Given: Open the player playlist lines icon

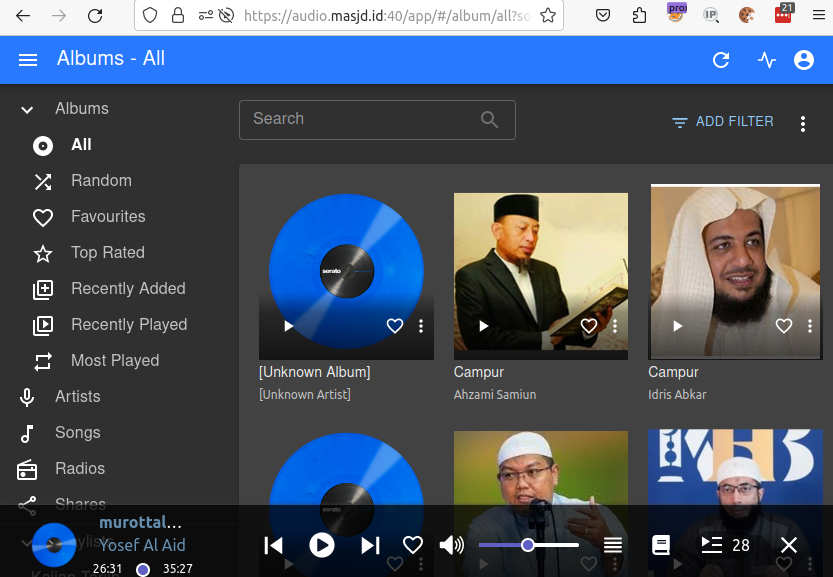Looking at the screenshot, I should 613,545.
